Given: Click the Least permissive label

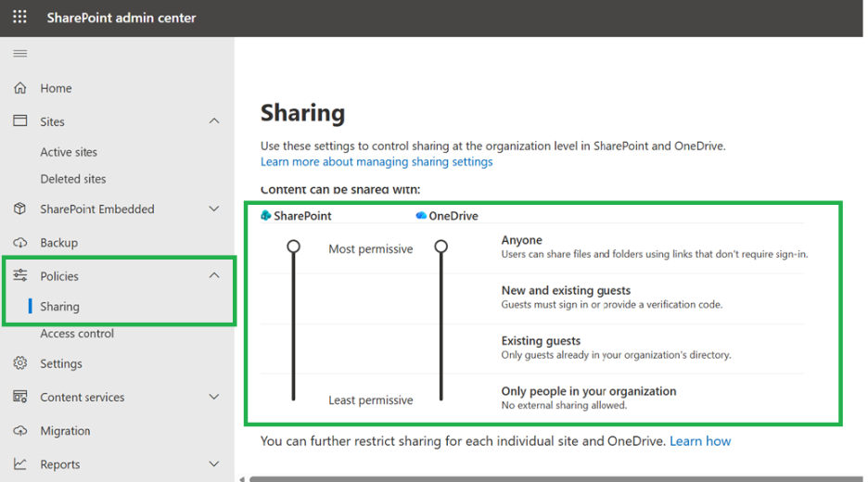Looking at the screenshot, I should [371, 400].
